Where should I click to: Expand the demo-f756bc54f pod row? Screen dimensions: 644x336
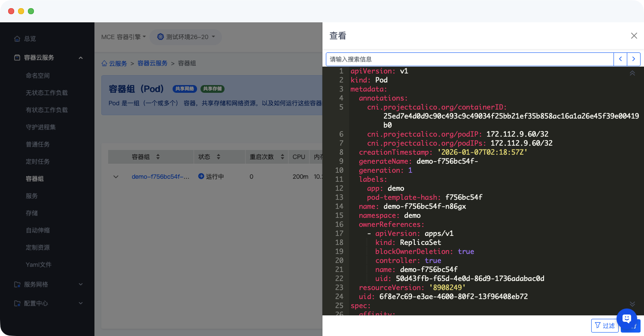click(115, 177)
